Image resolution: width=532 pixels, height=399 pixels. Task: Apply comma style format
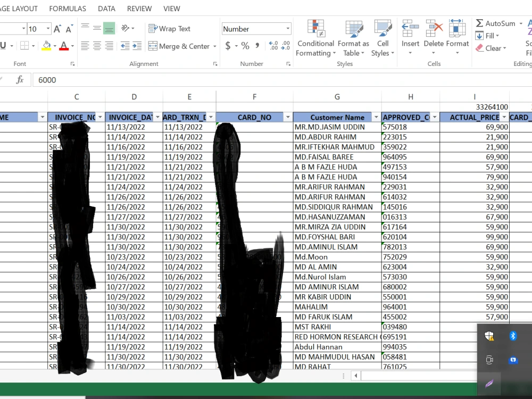click(257, 45)
